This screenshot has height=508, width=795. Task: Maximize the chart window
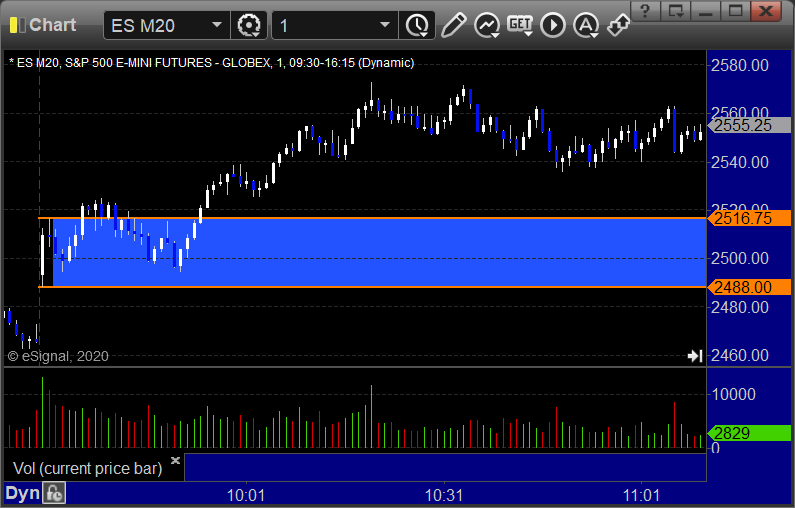click(736, 11)
